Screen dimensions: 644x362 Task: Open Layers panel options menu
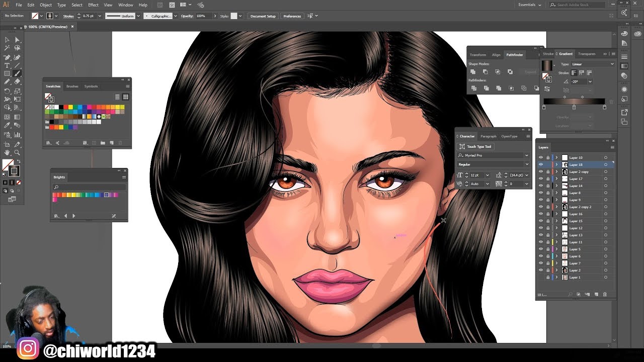click(612, 147)
